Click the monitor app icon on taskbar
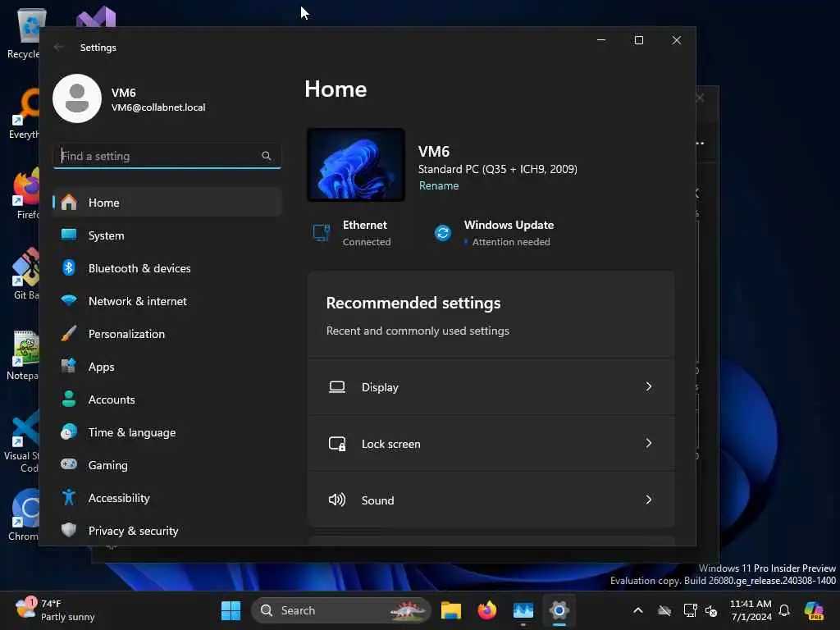The height and width of the screenshot is (630, 840). click(523, 610)
